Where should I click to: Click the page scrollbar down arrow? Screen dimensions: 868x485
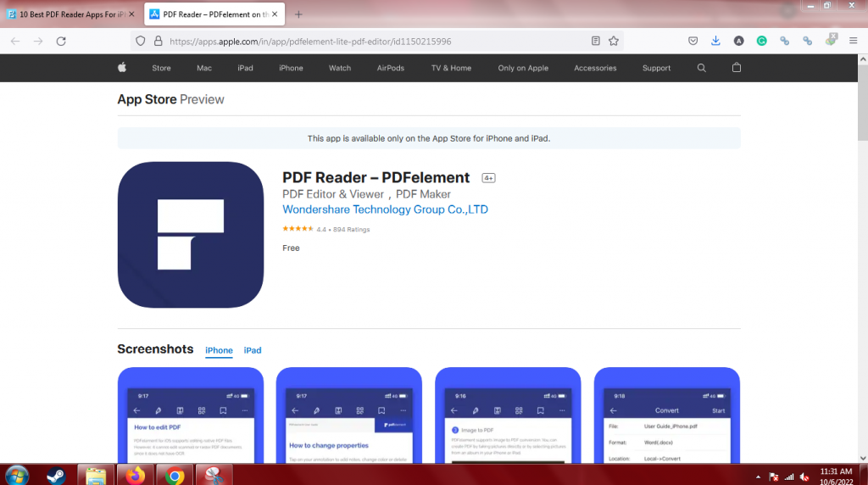pyautogui.click(x=862, y=459)
